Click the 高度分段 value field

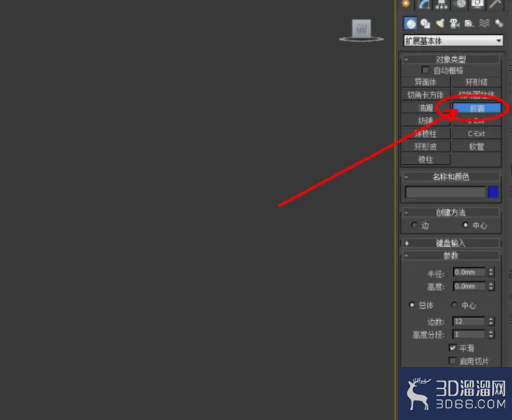point(469,334)
